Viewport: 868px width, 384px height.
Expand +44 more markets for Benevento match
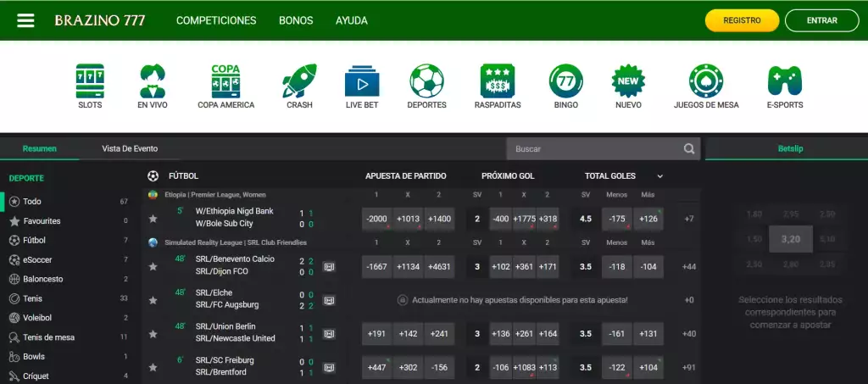tap(688, 266)
